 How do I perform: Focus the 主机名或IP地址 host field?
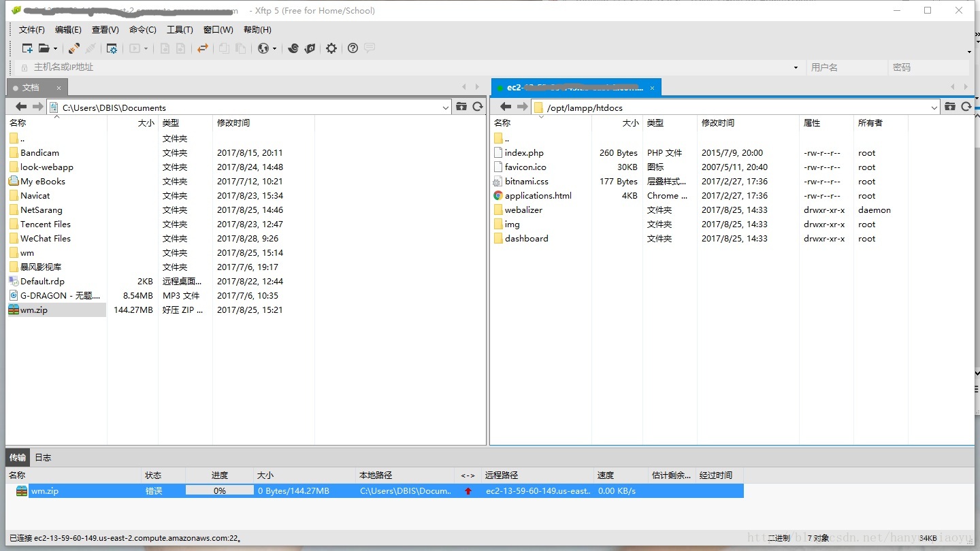coord(408,67)
